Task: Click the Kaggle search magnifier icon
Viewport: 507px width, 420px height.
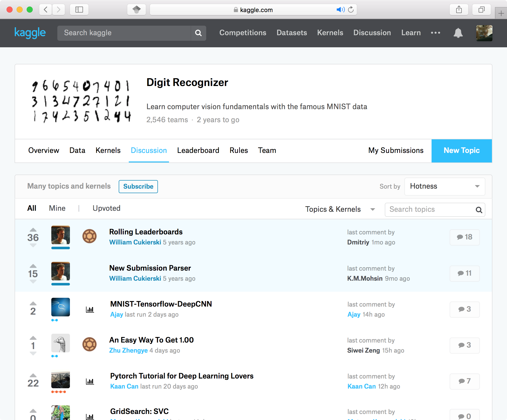Action: click(x=198, y=33)
